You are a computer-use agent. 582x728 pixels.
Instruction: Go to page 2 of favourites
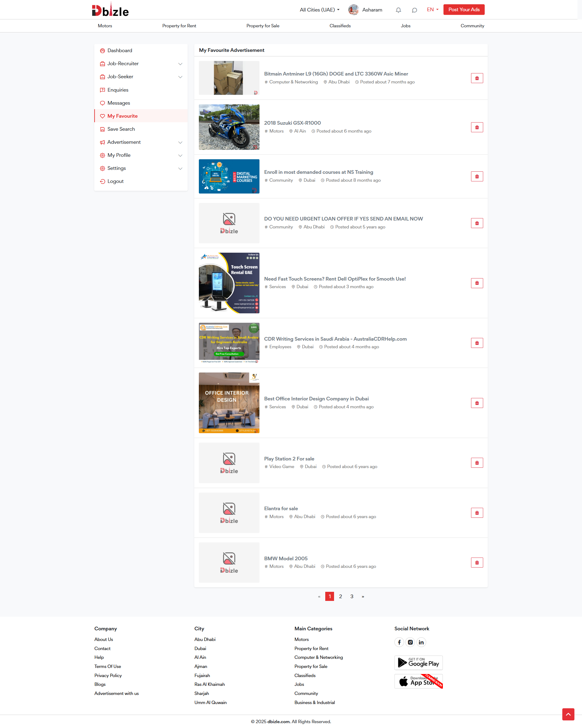(x=340, y=596)
